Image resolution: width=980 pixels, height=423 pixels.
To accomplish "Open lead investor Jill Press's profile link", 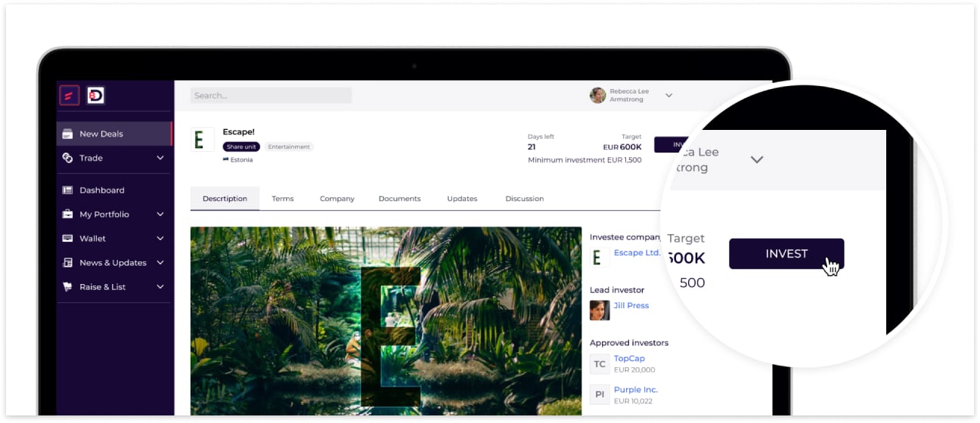I will (631, 306).
